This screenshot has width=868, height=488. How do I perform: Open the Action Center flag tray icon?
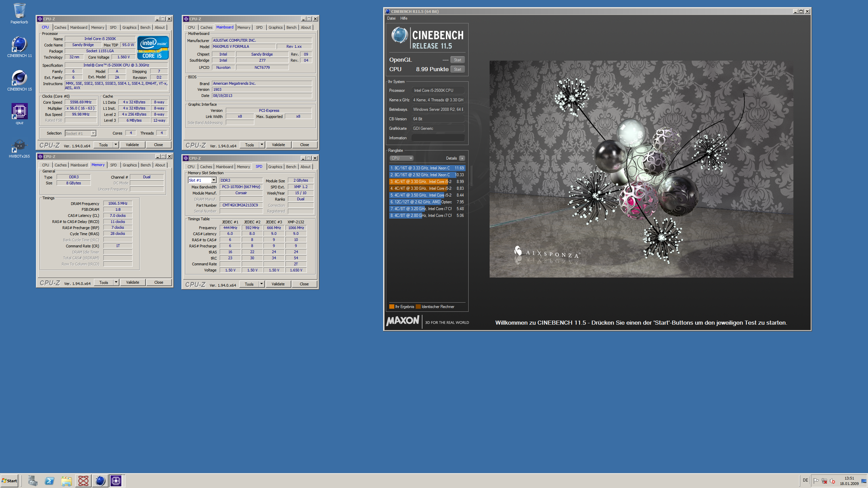[816, 481]
